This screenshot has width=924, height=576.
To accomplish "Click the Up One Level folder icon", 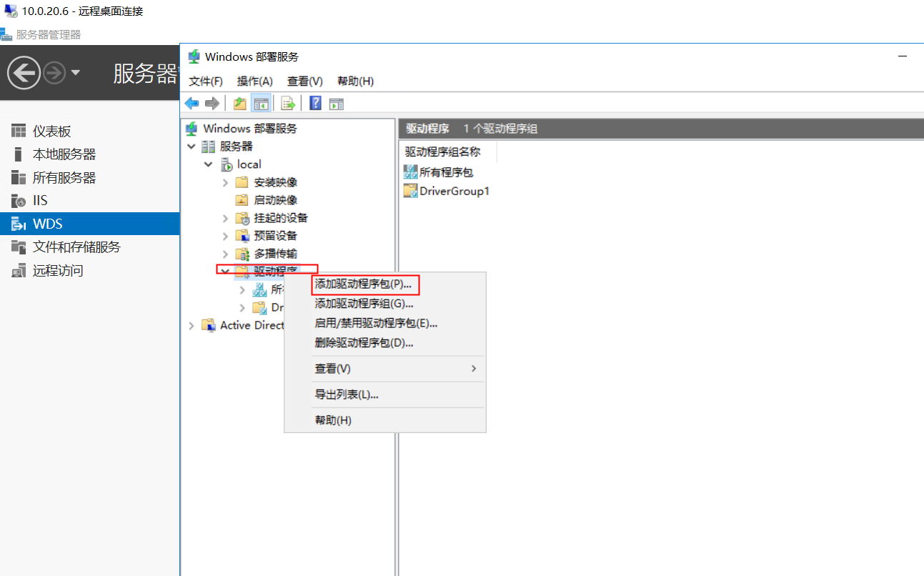I will [x=240, y=104].
